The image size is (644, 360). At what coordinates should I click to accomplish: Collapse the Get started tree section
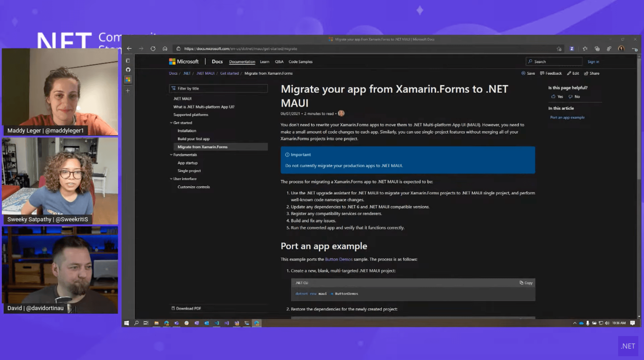171,123
